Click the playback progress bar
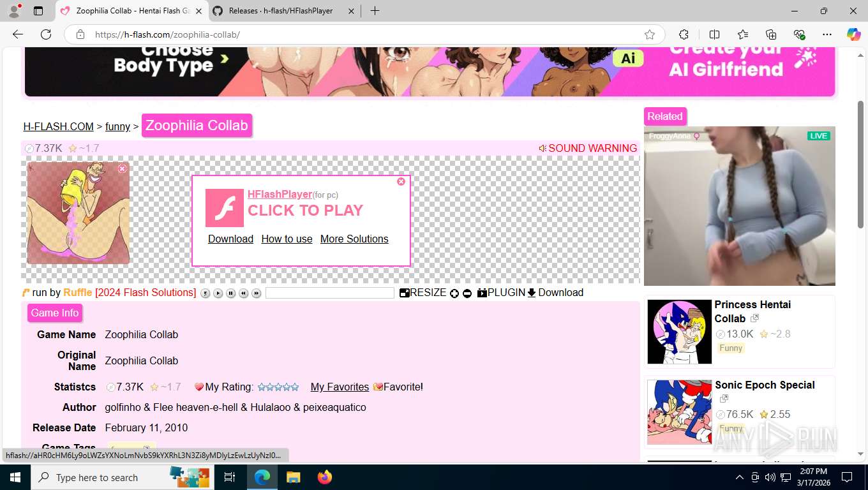The width and height of the screenshot is (868, 490). (x=330, y=293)
